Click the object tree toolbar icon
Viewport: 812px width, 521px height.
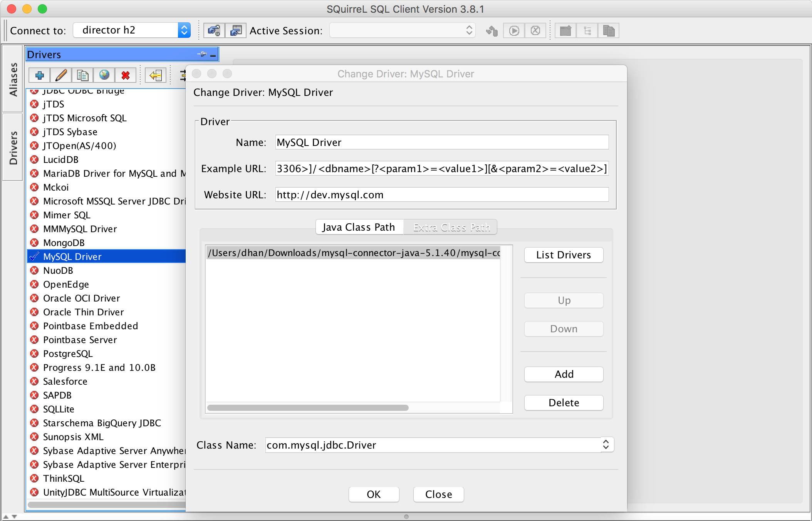pyautogui.click(x=587, y=30)
